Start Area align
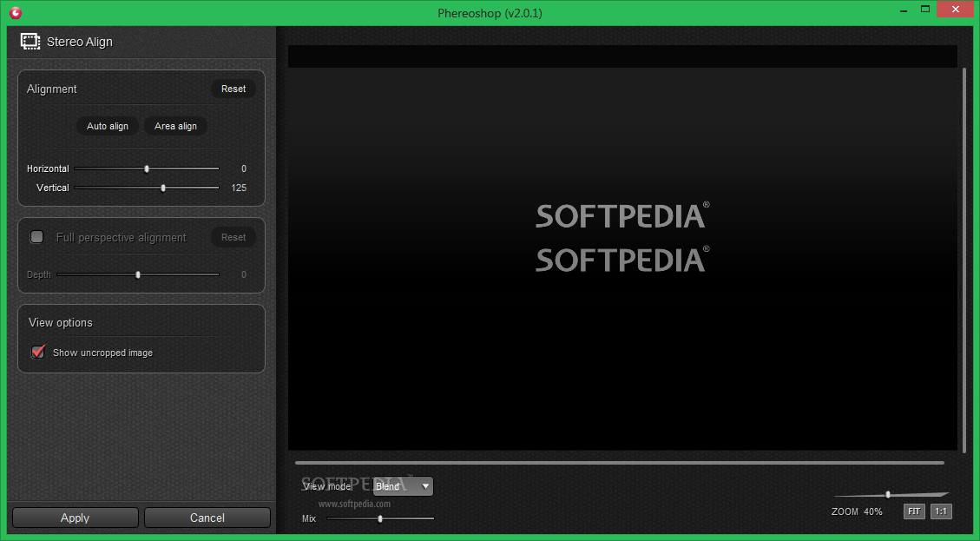This screenshot has width=980, height=541. point(175,126)
